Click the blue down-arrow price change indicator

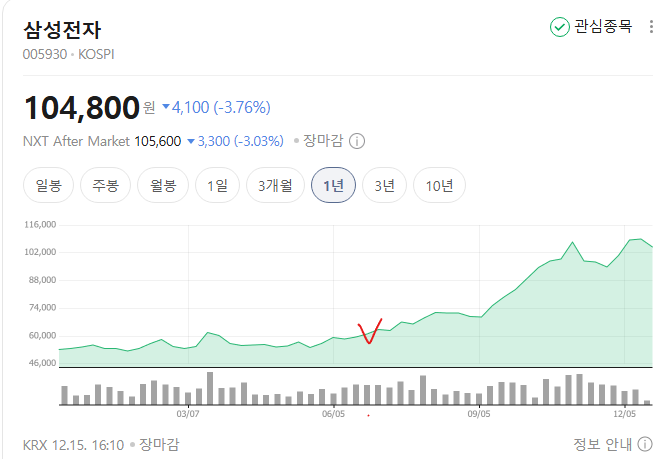[x=166, y=107]
